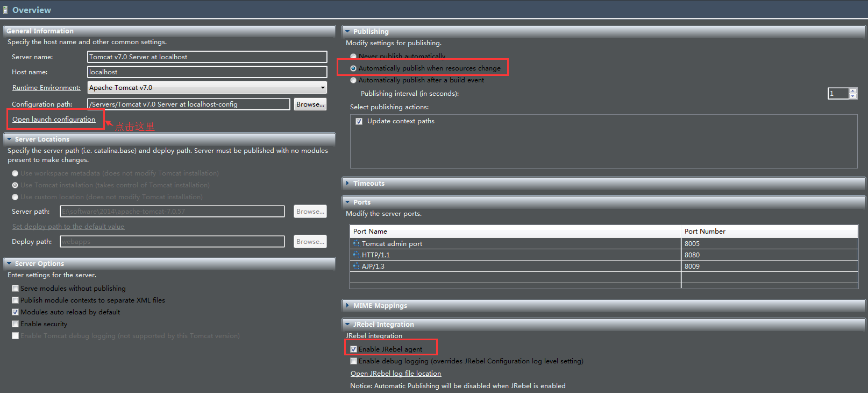Open the Runtime Environment dropdown
Viewport: 868px width, 393px height.
322,88
